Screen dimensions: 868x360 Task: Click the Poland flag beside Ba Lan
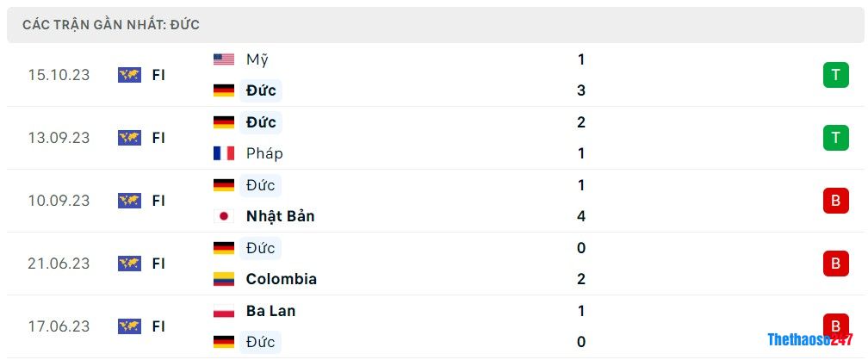point(224,311)
